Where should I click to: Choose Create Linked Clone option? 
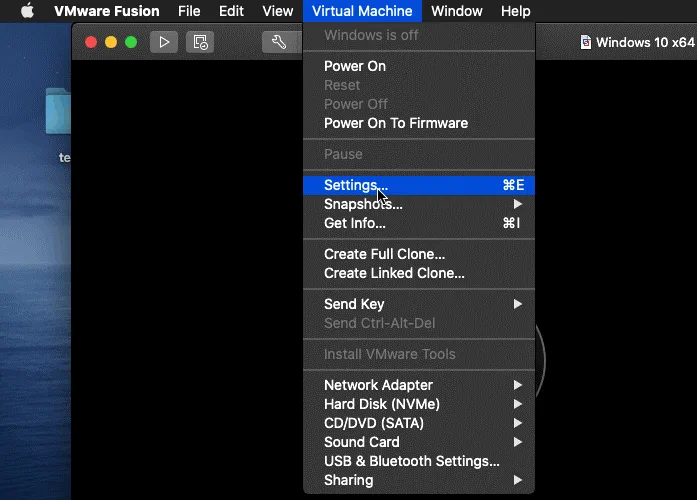pos(394,273)
